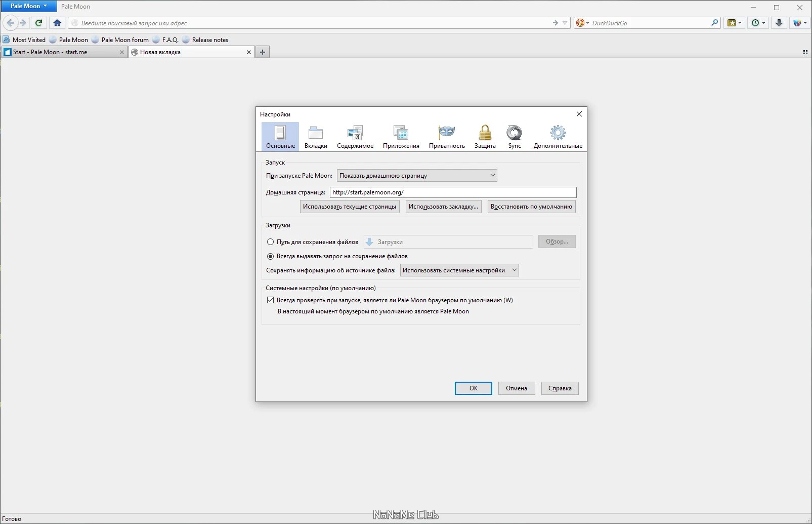Open Сохранять информацию об источнике dropdown
Viewport: 812px width, 524px height.
459,270
